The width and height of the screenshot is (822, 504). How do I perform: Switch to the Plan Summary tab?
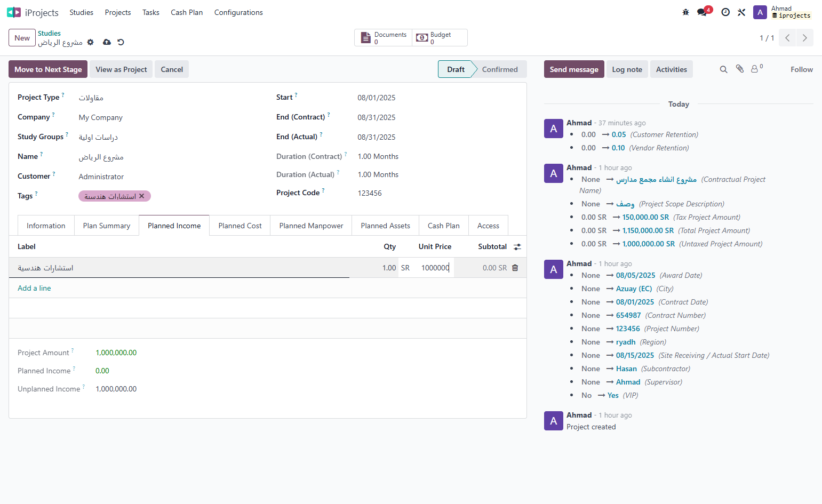click(x=107, y=226)
